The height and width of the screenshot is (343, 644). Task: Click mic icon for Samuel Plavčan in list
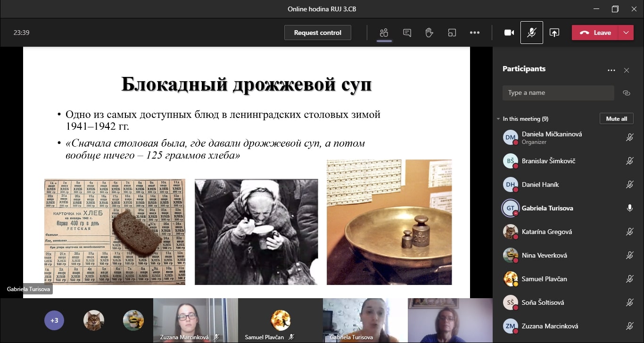click(629, 279)
